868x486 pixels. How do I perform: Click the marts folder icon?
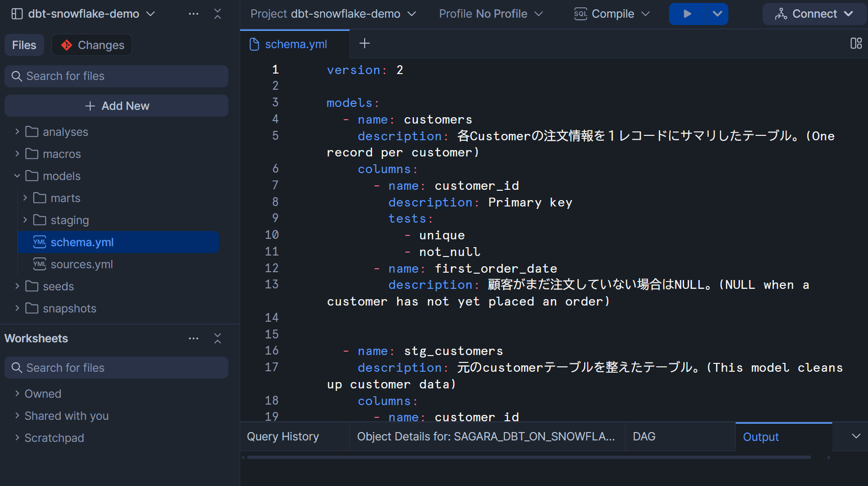pyautogui.click(x=40, y=198)
